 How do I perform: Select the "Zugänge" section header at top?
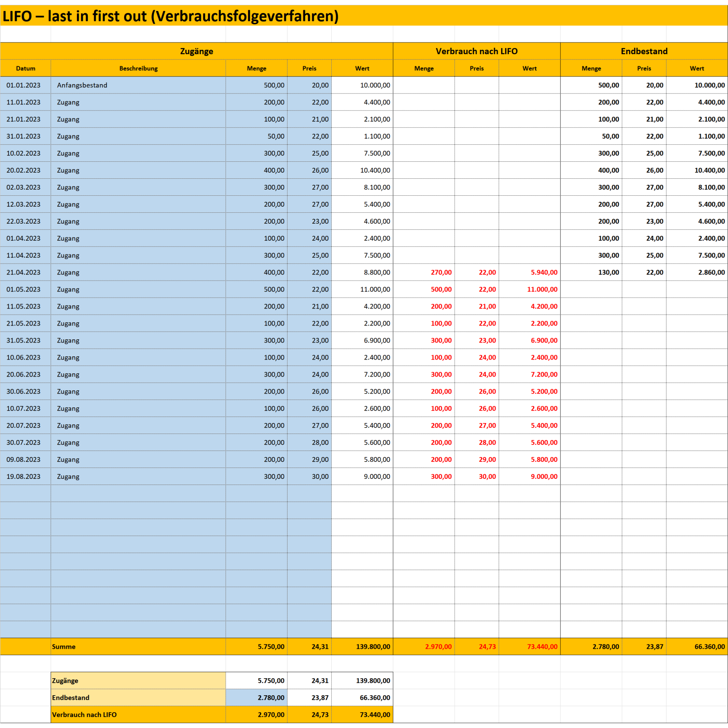point(197,51)
